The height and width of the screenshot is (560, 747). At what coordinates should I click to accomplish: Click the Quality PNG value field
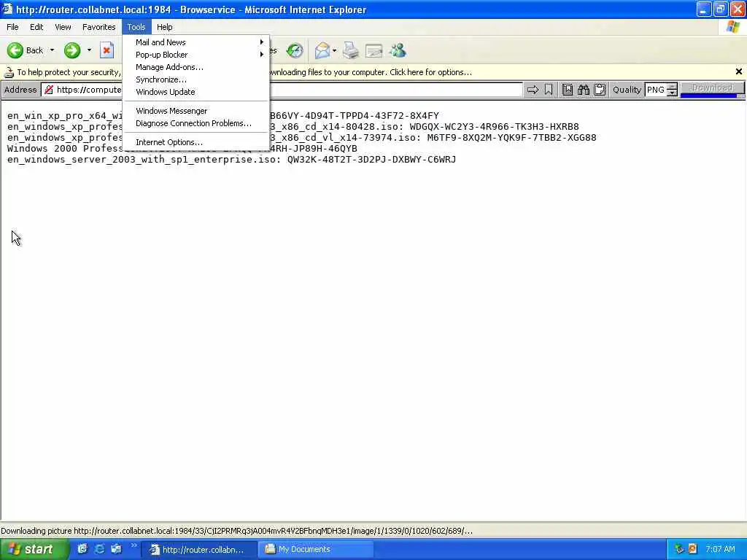(656, 90)
